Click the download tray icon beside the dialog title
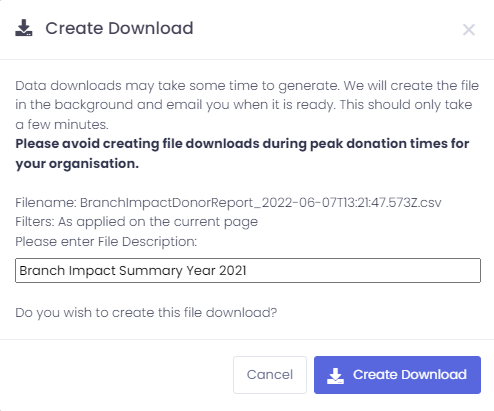 (24, 28)
